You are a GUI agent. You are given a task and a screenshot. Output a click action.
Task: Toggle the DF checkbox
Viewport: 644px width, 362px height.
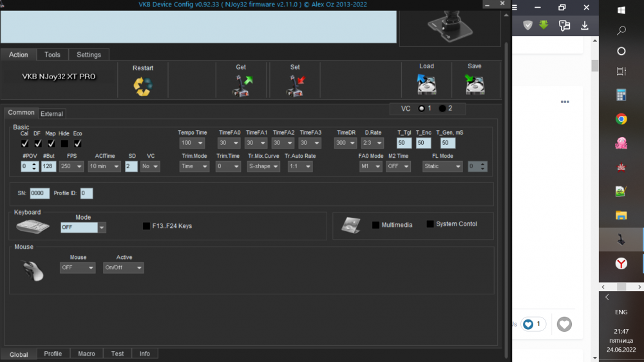[38, 144]
